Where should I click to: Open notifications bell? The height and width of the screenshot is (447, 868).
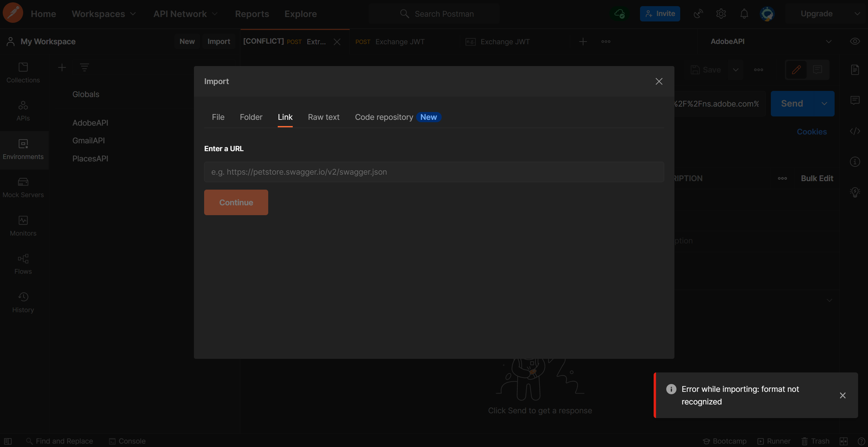point(744,14)
